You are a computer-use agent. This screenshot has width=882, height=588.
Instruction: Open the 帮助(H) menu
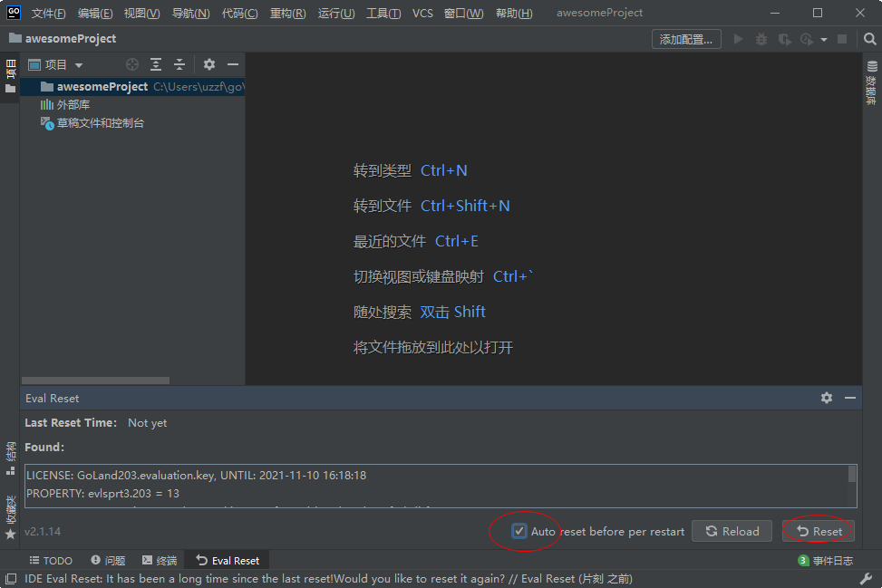514,13
